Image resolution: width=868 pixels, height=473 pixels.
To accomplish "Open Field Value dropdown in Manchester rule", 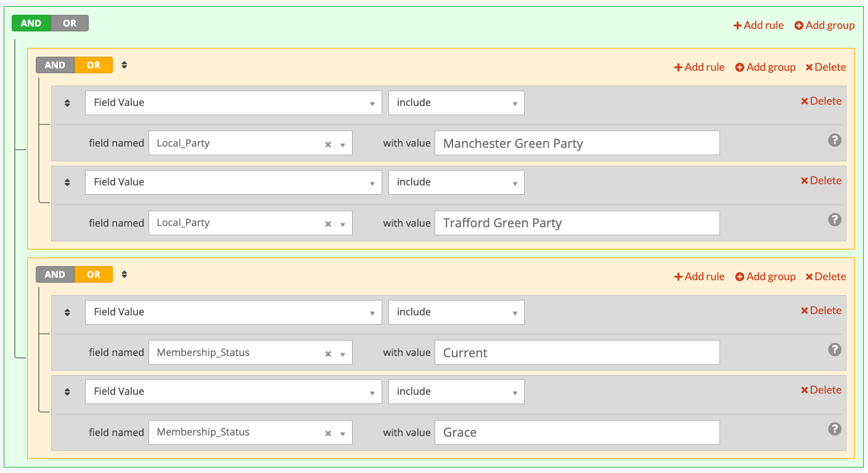I will tap(233, 103).
